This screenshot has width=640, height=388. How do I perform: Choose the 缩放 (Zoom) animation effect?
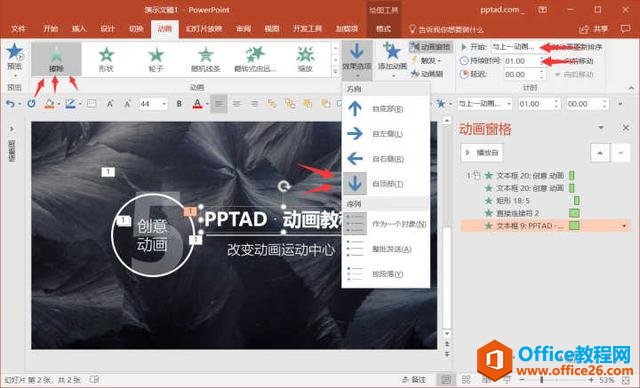pyautogui.click(x=305, y=59)
